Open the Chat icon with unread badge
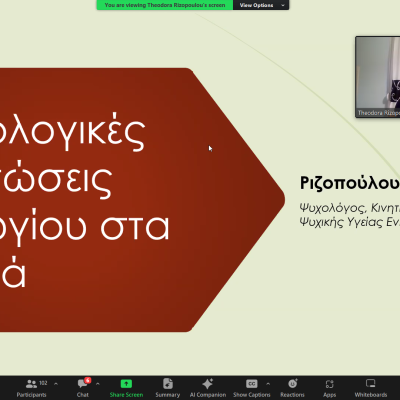The height and width of the screenshot is (400, 400). [x=83, y=384]
